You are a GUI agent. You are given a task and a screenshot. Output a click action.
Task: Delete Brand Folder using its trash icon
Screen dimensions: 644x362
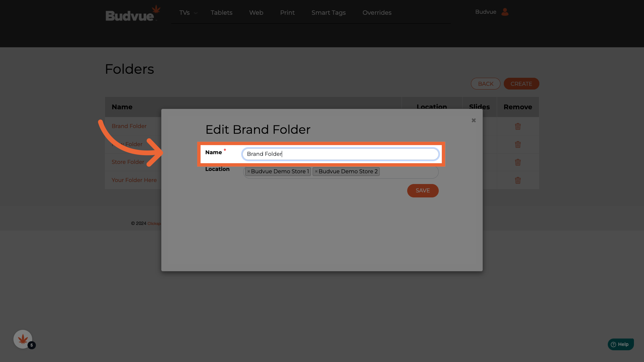tap(518, 126)
